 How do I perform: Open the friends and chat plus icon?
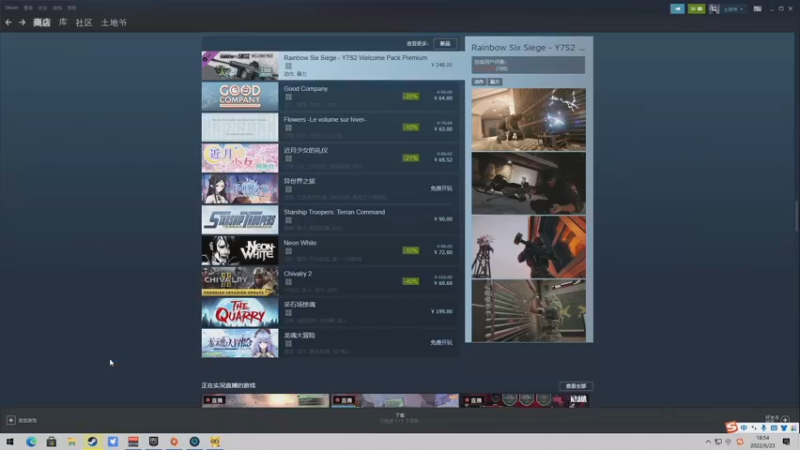click(x=785, y=419)
